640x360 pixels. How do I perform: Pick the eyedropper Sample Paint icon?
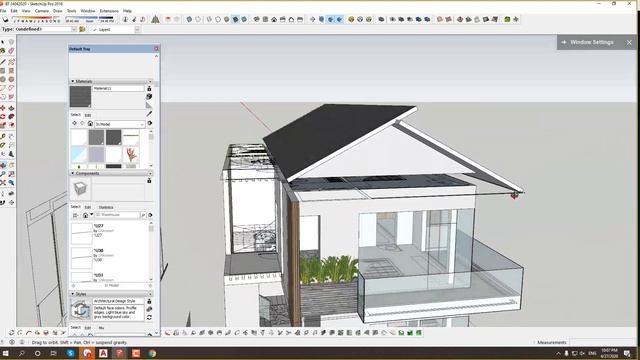(x=149, y=114)
